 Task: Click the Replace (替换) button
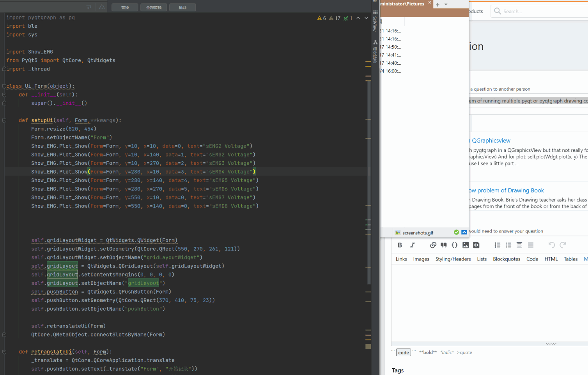[x=125, y=7]
